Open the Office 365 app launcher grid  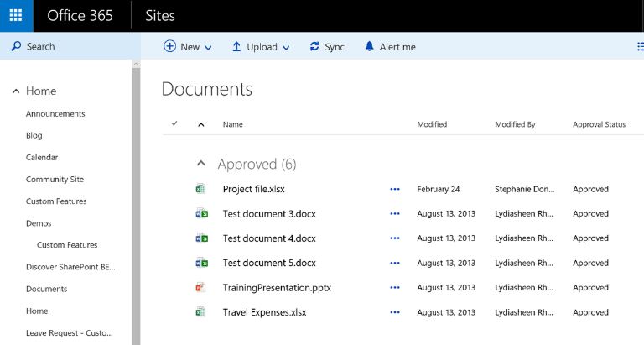pyautogui.click(x=16, y=16)
